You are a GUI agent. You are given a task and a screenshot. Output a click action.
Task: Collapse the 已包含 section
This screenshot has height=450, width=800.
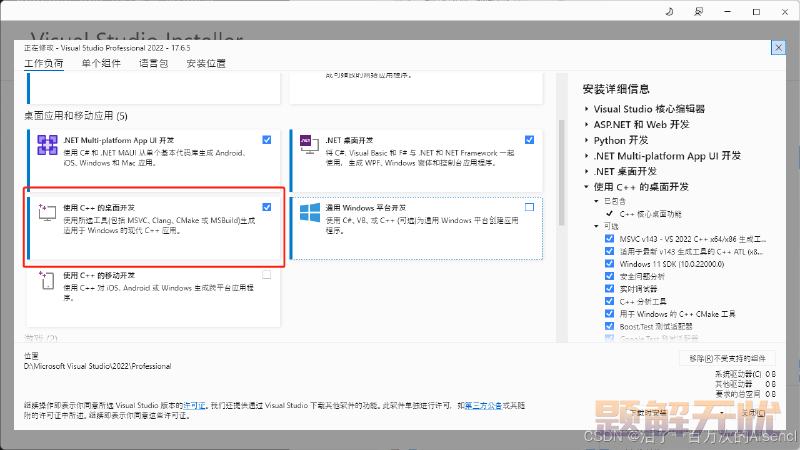click(x=596, y=202)
